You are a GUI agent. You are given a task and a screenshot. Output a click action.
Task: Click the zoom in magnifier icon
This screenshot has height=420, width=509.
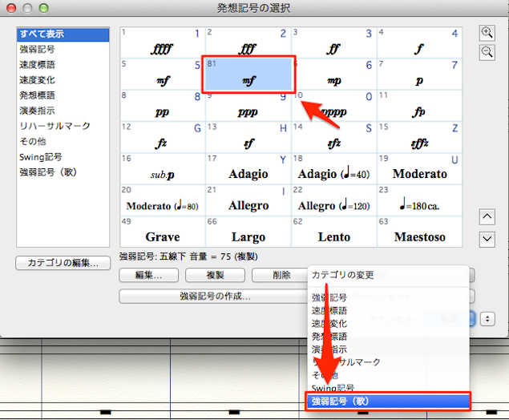click(487, 33)
